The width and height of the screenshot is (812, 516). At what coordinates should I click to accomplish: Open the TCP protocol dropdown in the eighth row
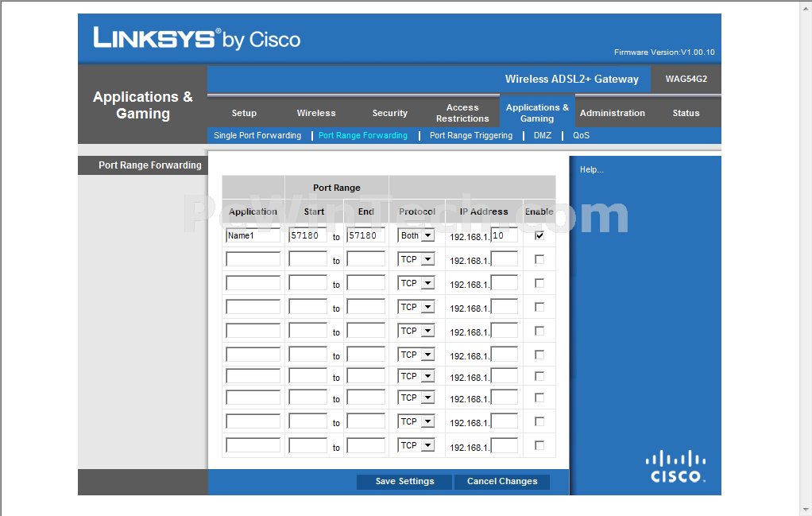[416, 398]
